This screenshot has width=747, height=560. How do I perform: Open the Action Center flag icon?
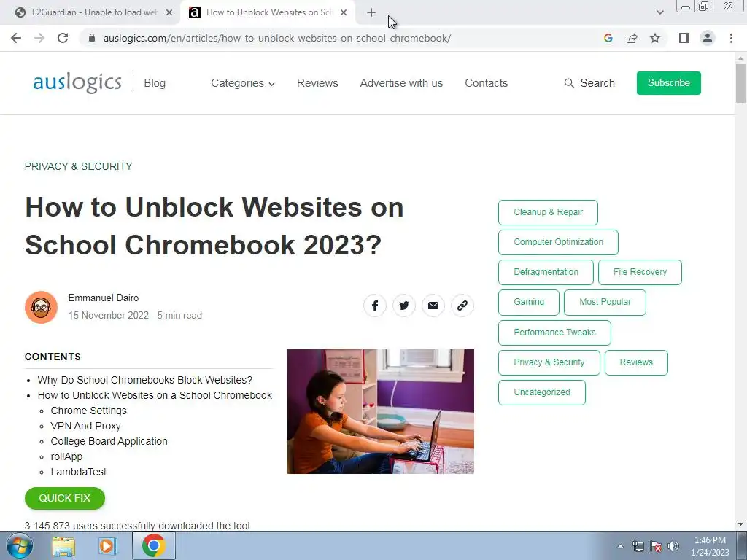[x=656, y=546]
